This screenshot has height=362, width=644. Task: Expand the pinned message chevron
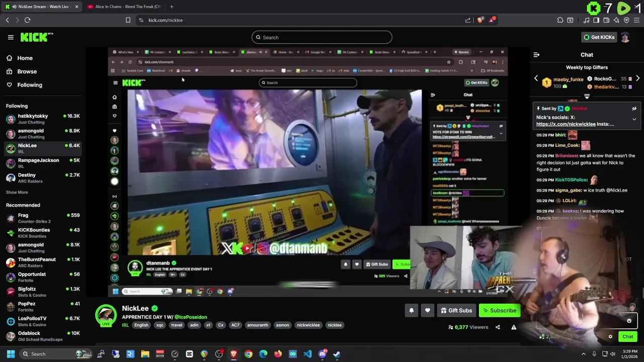(x=634, y=119)
